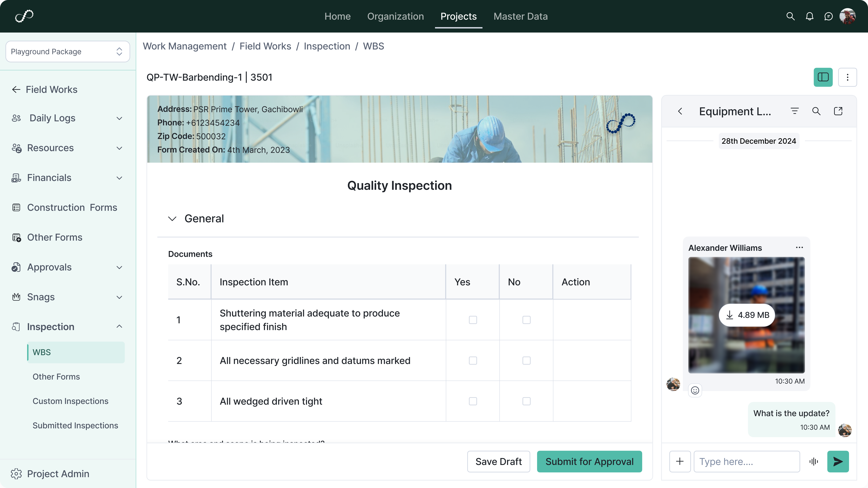Open the chat messages icon in top bar
Viewport: 868px width, 488px height.
point(828,16)
